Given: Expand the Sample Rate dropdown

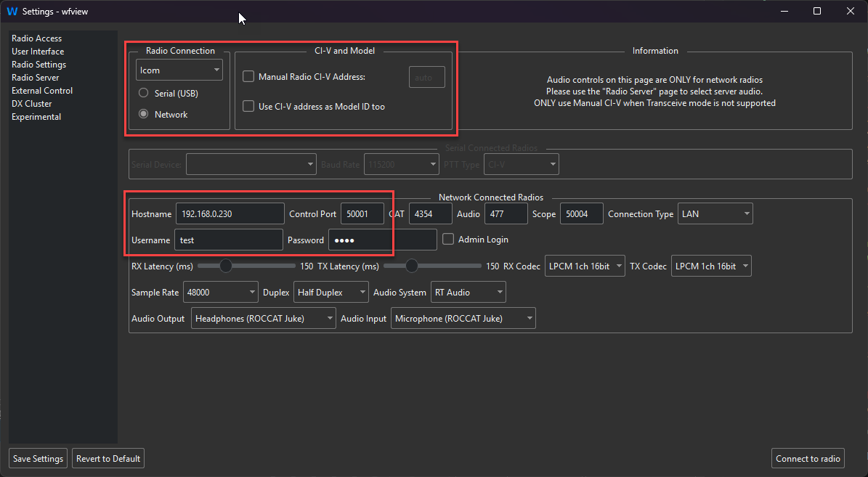Looking at the screenshot, I should click(x=221, y=292).
